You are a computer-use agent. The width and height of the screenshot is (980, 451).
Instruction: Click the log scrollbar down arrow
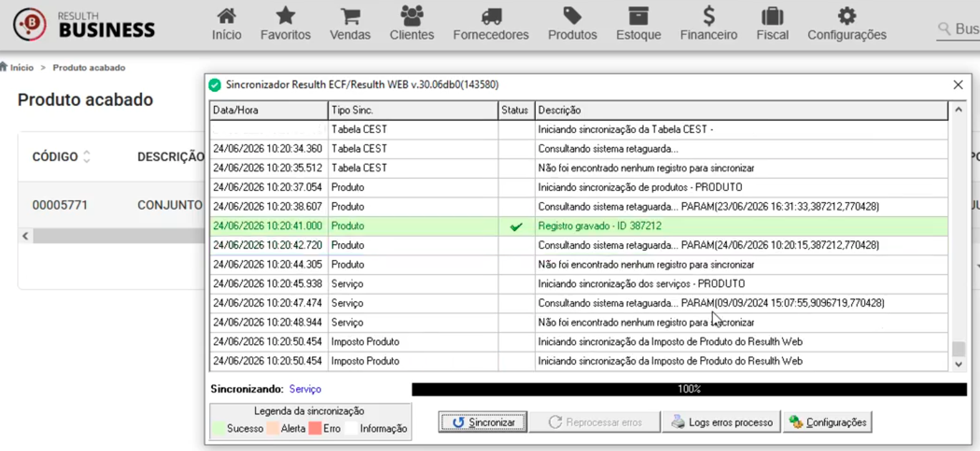click(x=959, y=364)
